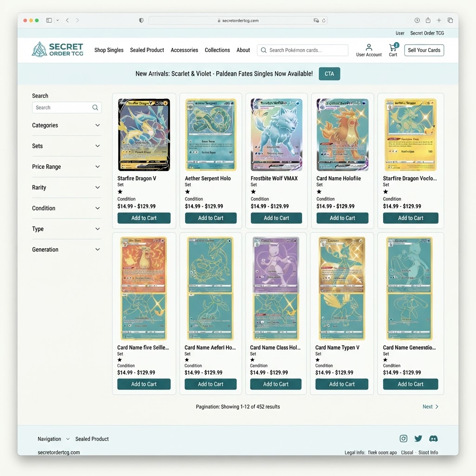Open the Collections menu
476x476 pixels.
point(217,50)
